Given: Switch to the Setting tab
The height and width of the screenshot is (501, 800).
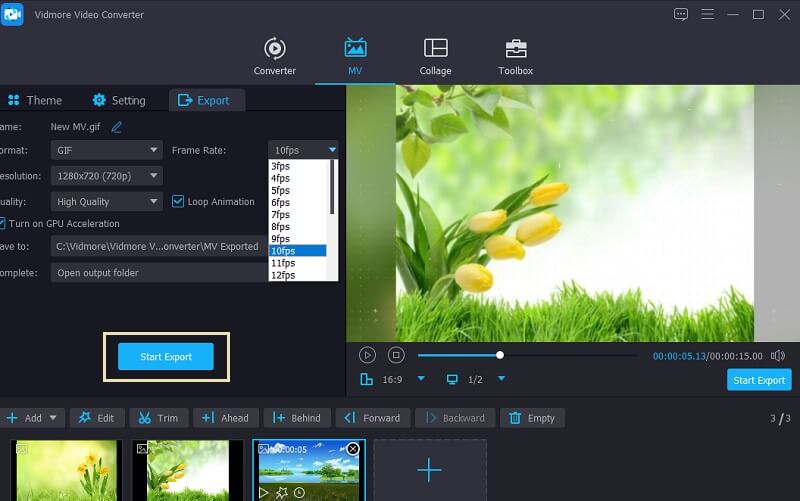Looking at the screenshot, I should click(119, 100).
